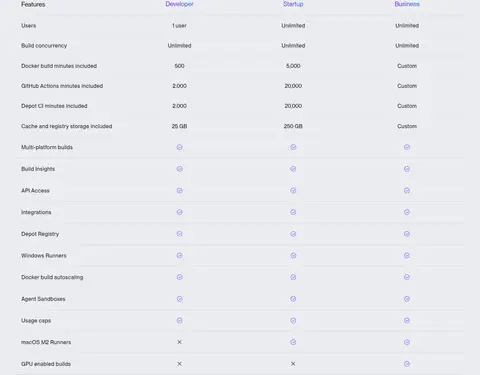This screenshot has width=480, height=375.
Task: Click the Agent Sandboxes checkmark under Business
Action: point(407,299)
